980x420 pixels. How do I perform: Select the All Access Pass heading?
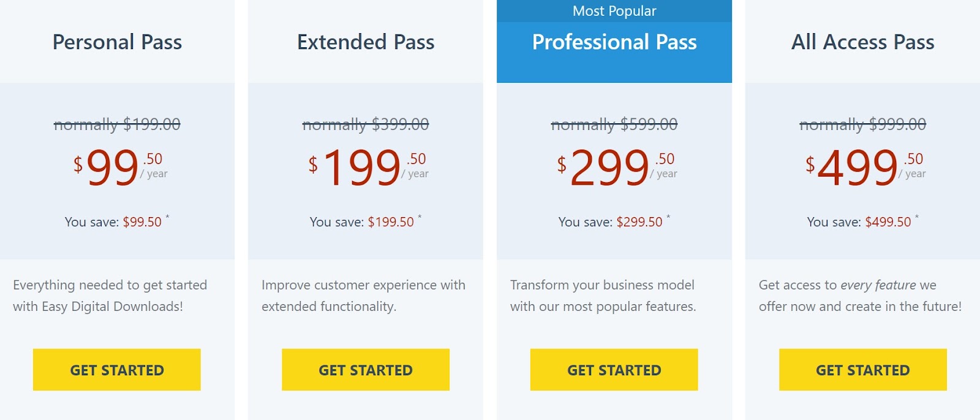pos(862,42)
